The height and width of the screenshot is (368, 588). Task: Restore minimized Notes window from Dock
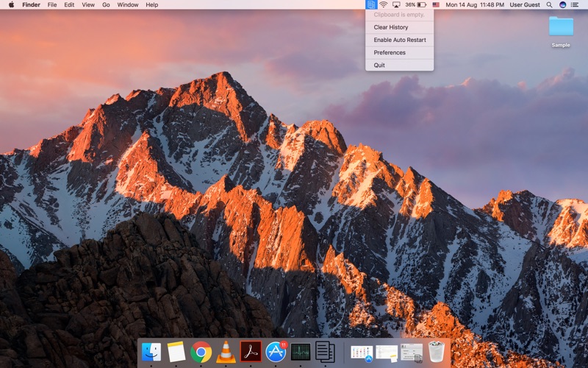point(387,354)
